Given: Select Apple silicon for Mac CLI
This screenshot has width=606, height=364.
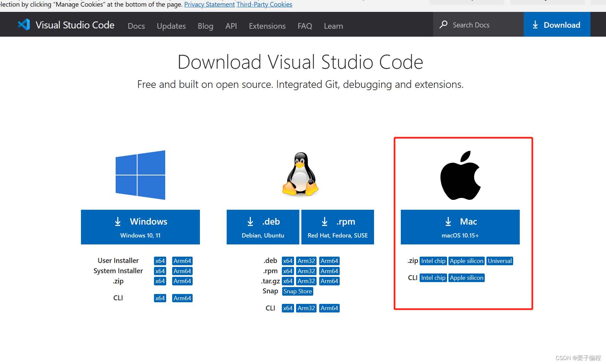Looking at the screenshot, I should tap(467, 278).
